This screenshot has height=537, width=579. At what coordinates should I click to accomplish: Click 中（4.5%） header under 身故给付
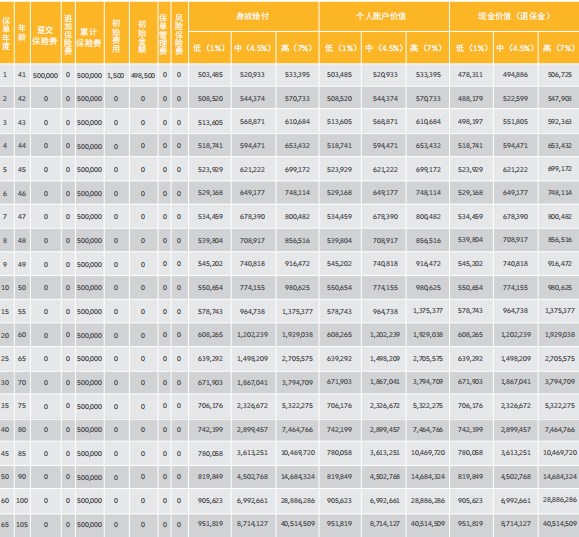[x=253, y=48]
